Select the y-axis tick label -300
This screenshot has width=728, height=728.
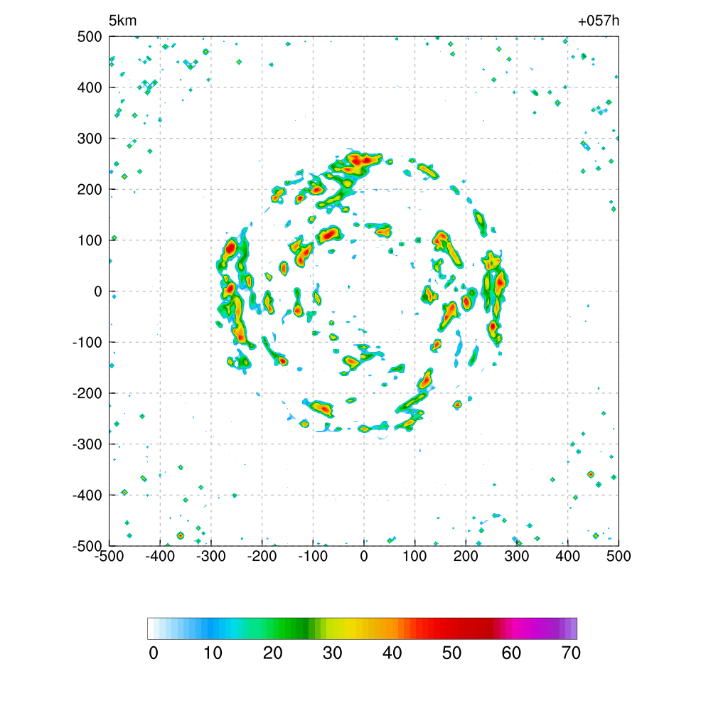click(87, 445)
